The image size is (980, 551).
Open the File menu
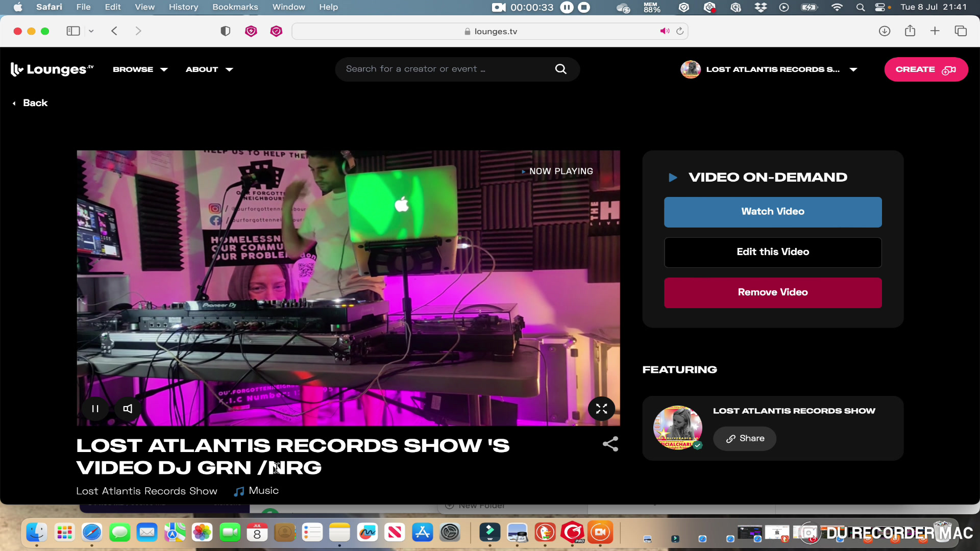[x=83, y=7]
